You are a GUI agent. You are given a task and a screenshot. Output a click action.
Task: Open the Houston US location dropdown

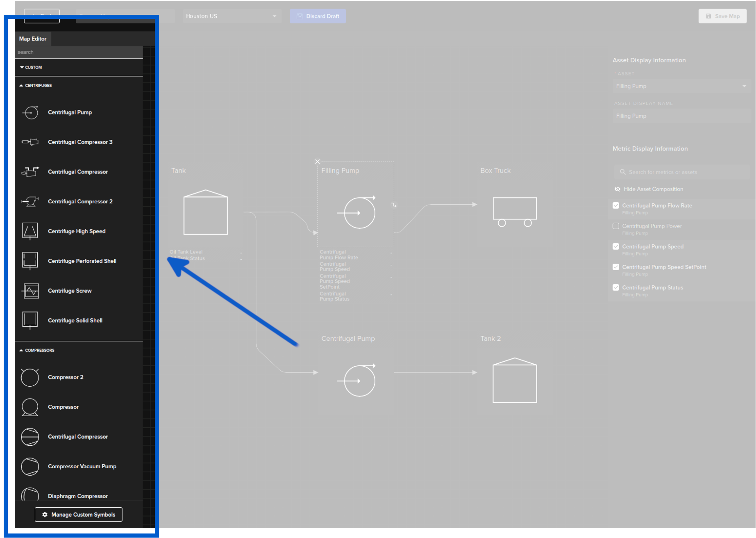232,16
